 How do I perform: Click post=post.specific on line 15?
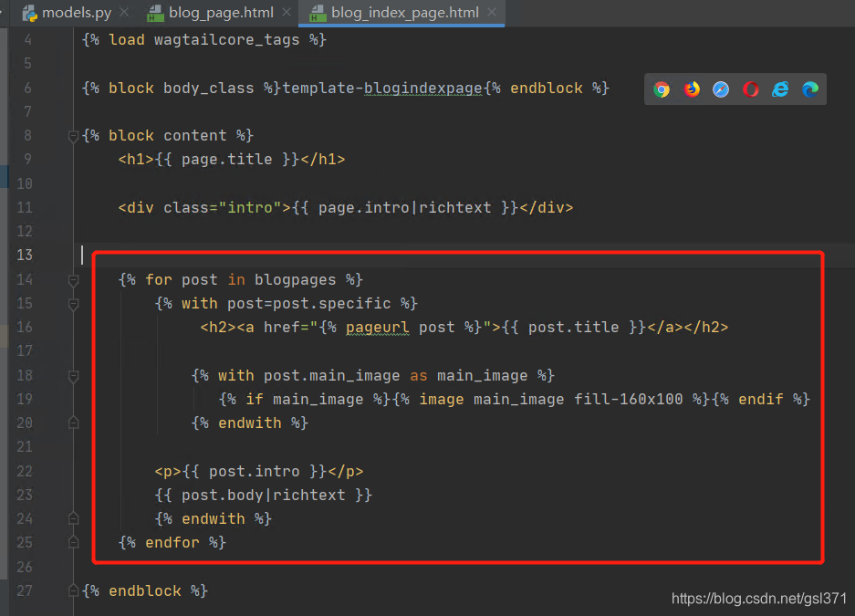tap(309, 304)
